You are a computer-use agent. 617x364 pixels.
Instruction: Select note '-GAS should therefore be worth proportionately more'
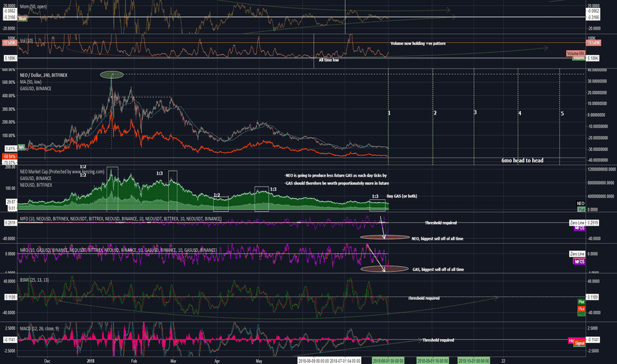(x=336, y=183)
